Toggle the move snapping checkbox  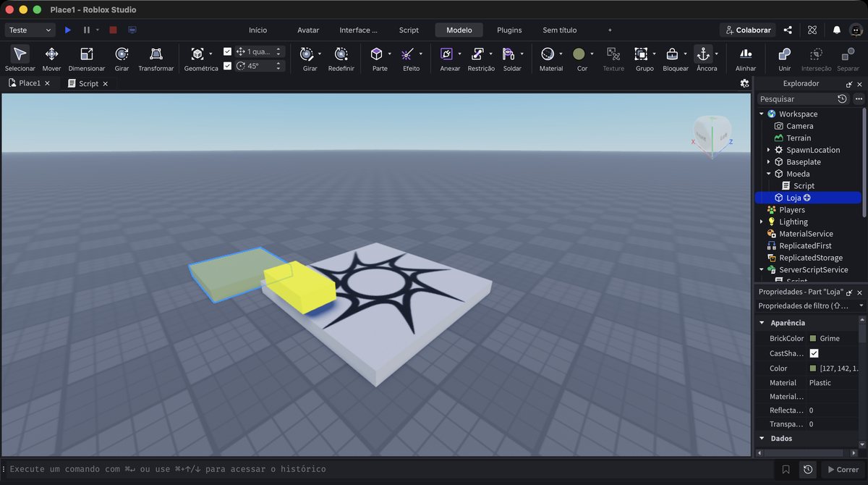[228, 51]
